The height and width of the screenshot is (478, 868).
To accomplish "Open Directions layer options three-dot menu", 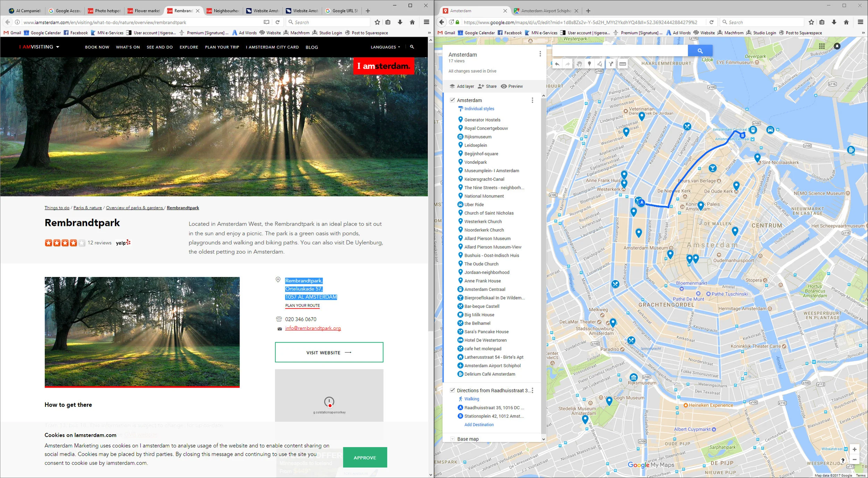I will [x=532, y=391].
